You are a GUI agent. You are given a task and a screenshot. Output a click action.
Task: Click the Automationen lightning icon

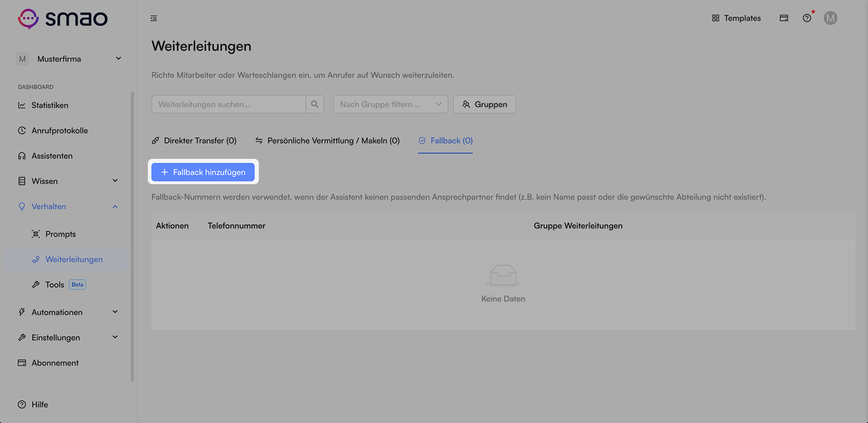tap(22, 313)
